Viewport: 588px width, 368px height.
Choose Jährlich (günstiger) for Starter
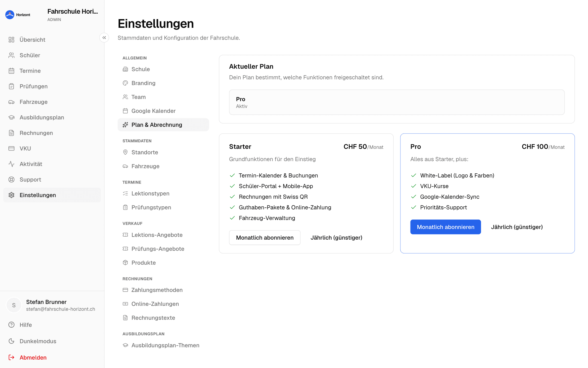336,238
